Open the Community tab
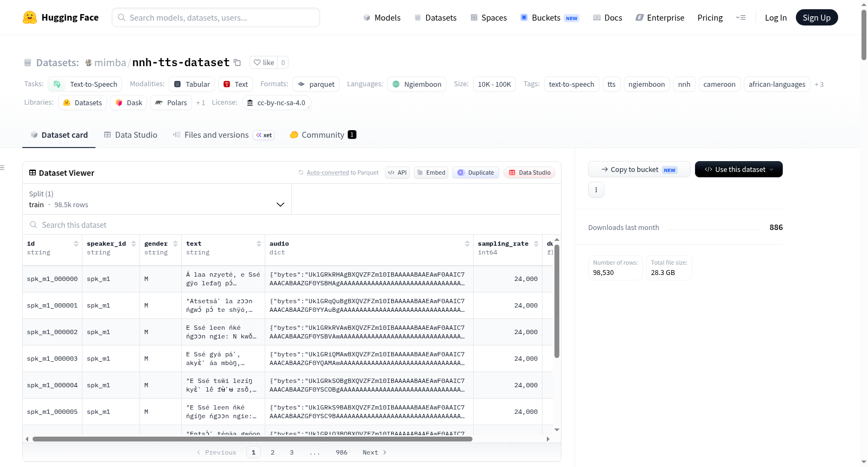 (323, 135)
